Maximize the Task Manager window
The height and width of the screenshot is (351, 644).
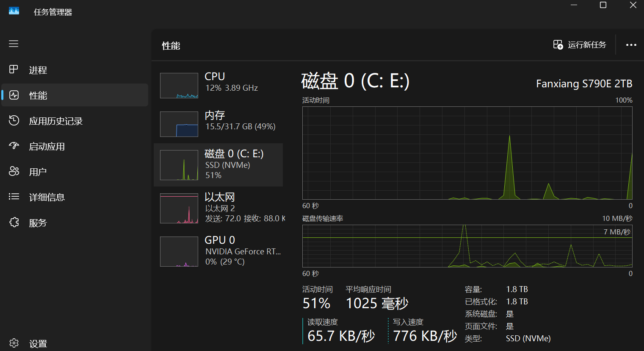(x=603, y=5)
